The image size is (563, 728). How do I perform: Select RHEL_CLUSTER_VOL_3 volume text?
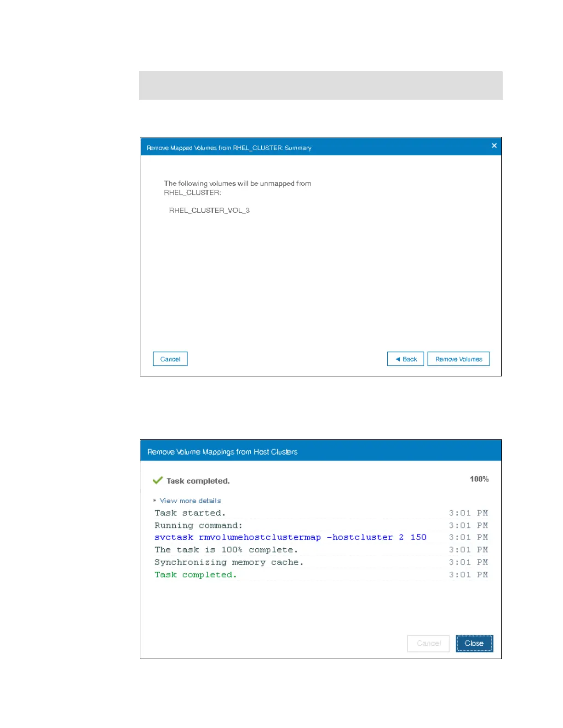click(209, 210)
